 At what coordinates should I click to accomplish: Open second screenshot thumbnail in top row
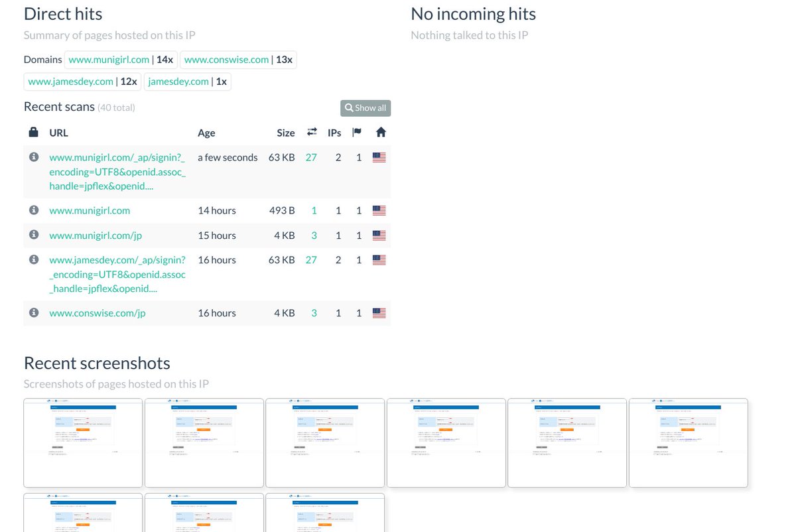click(x=204, y=443)
